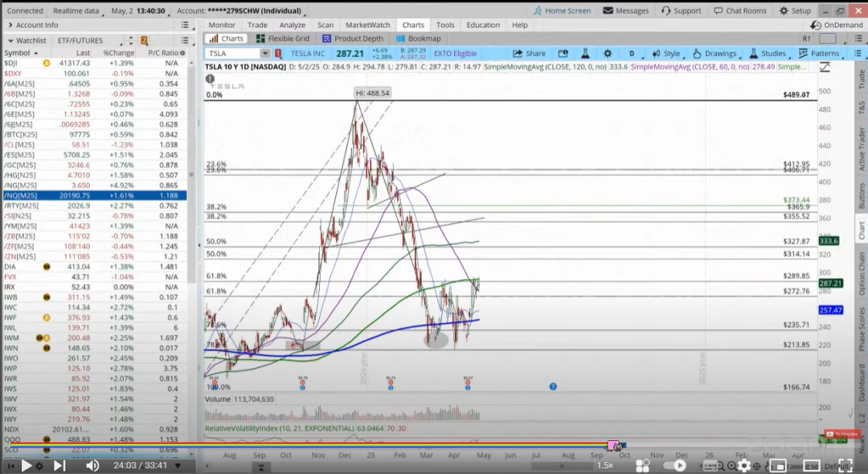Image resolution: width=868 pixels, height=474 pixels.
Task: Open the Help tab
Action: click(x=519, y=25)
